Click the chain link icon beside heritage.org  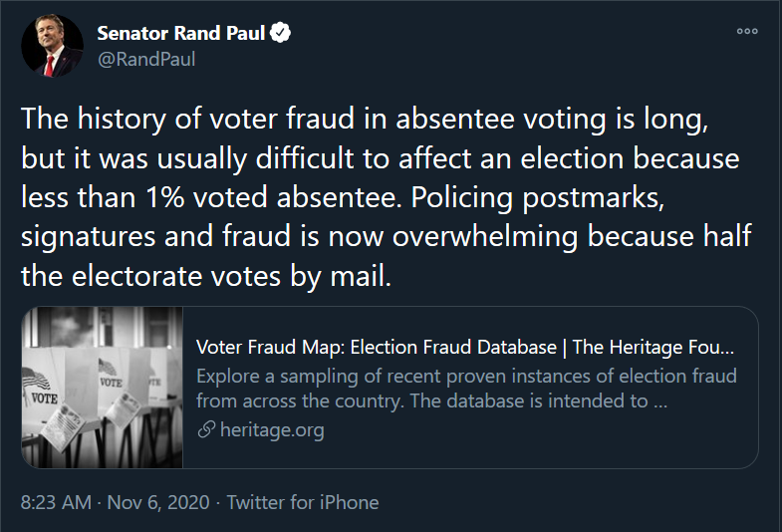click(206, 429)
